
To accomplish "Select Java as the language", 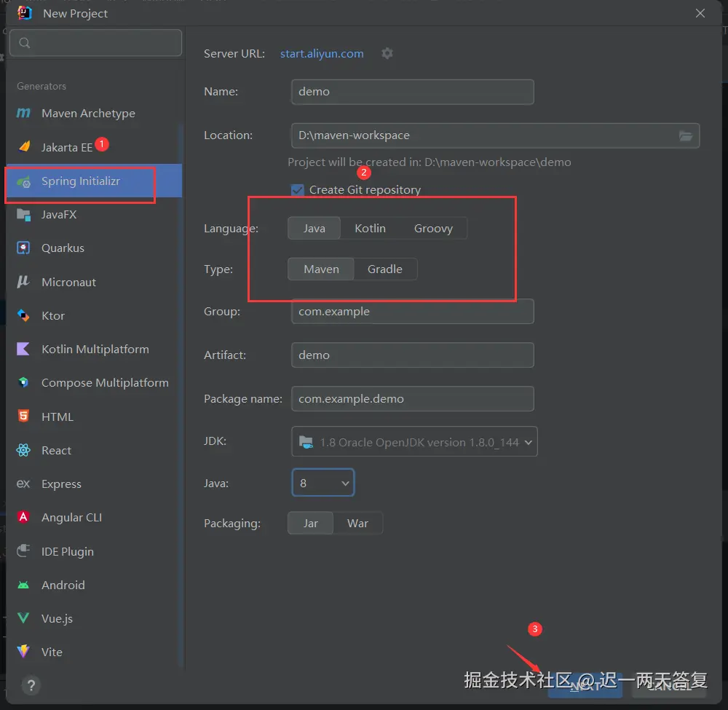I will (x=314, y=228).
